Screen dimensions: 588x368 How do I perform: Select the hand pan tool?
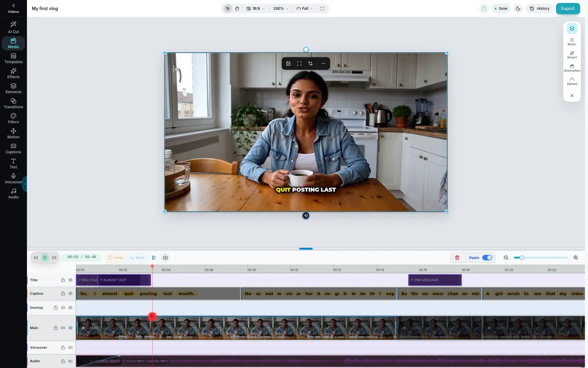237,9
